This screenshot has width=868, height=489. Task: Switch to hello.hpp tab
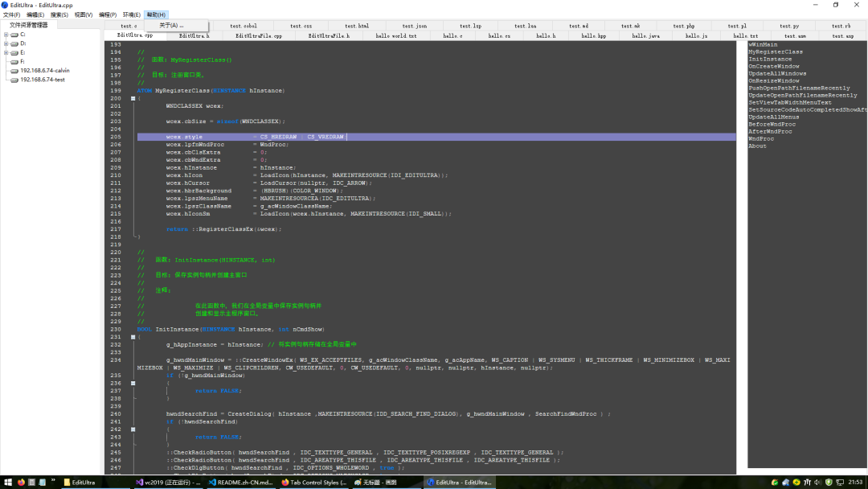594,36
